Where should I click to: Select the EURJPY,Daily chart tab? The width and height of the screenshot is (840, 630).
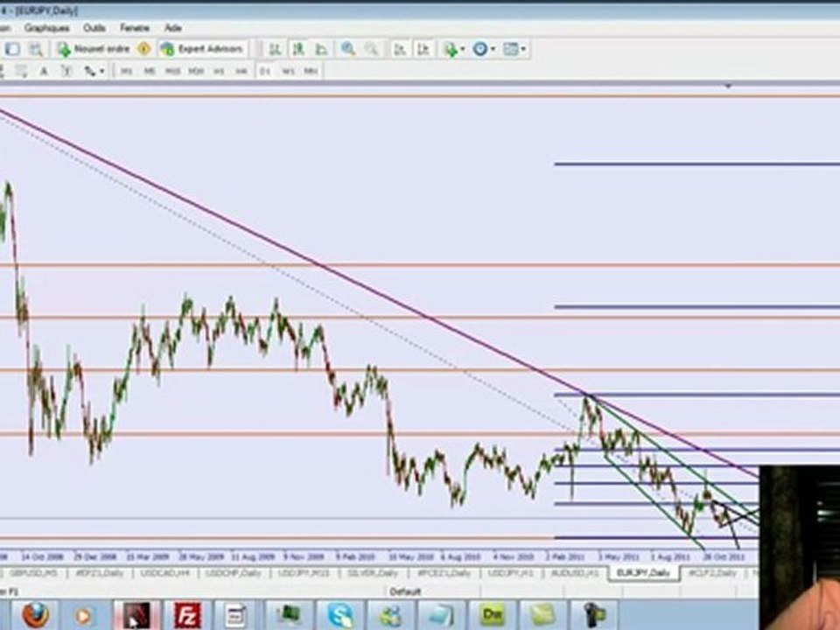pyautogui.click(x=644, y=573)
